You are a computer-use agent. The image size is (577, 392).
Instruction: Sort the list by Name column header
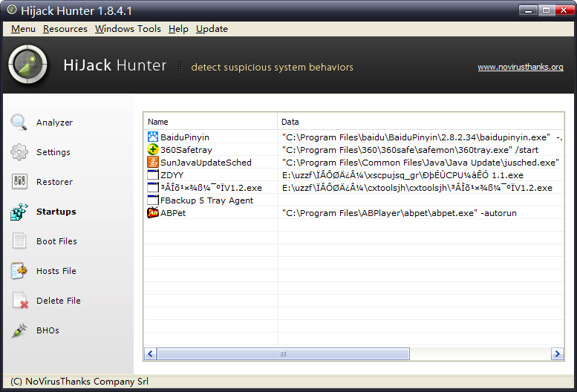(210, 122)
